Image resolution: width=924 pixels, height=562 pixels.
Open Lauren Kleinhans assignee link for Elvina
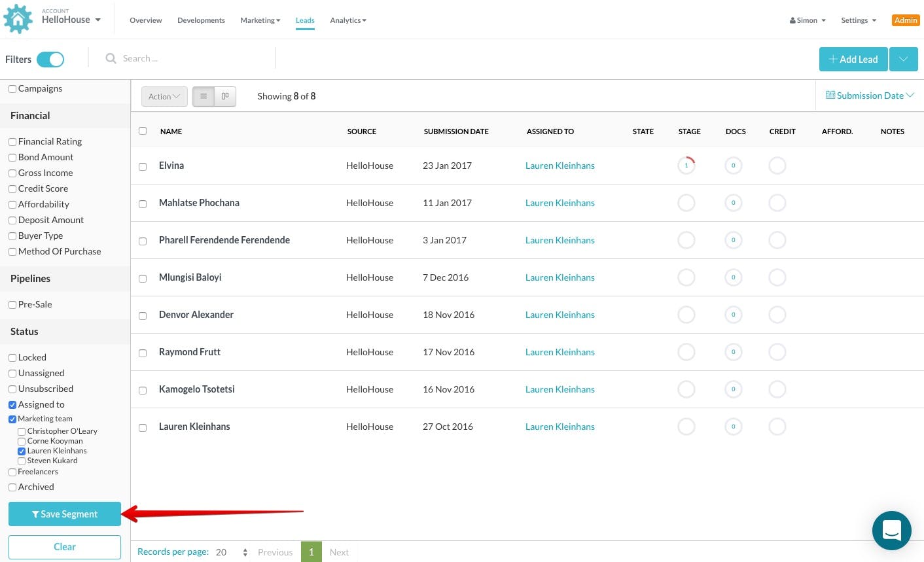click(560, 166)
